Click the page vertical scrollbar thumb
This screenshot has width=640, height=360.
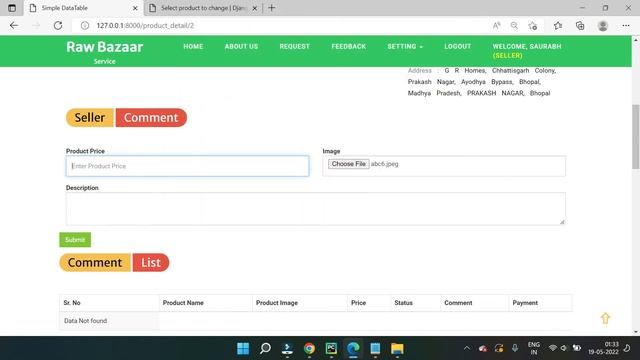pyautogui.click(x=636, y=137)
